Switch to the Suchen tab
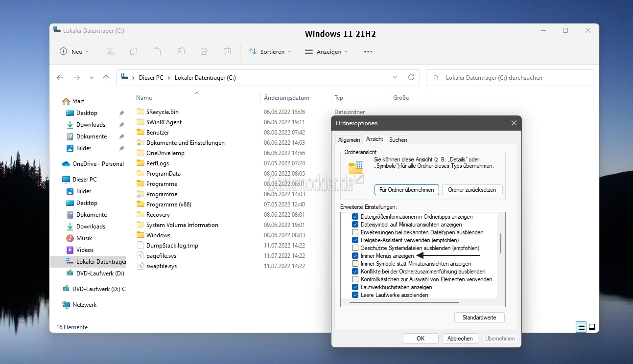Image resolution: width=633 pixels, height=364 pixels. click(x=398, y=140)
